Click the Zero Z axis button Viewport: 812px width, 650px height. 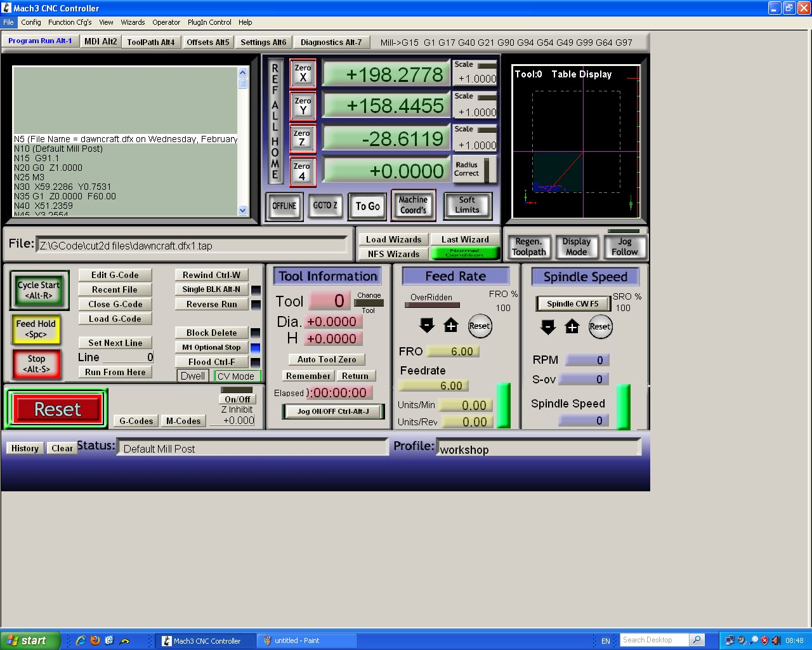302,138
